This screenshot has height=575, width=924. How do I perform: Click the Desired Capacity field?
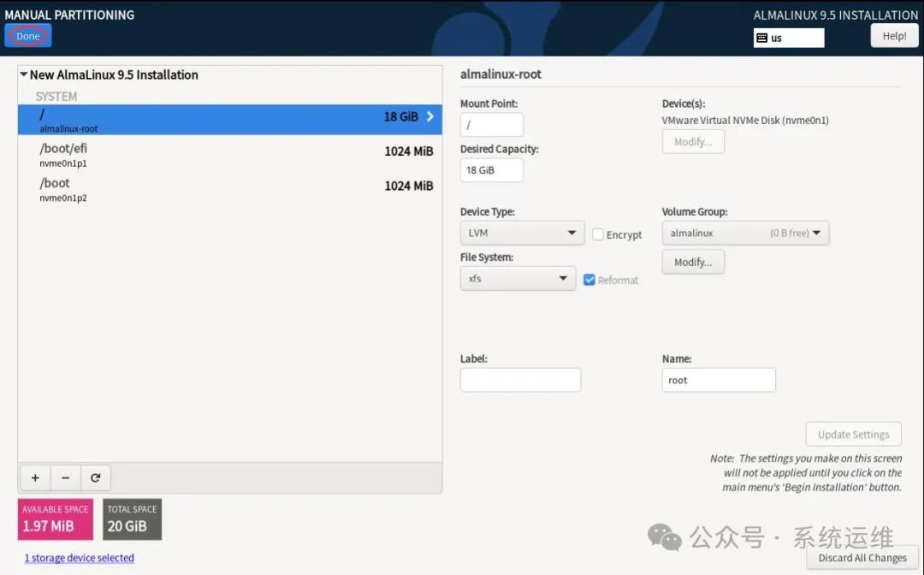tap(491, 170)
